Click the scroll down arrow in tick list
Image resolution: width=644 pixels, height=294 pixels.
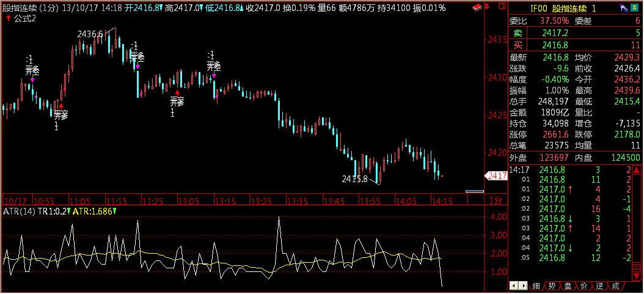[x=636, y=276]
